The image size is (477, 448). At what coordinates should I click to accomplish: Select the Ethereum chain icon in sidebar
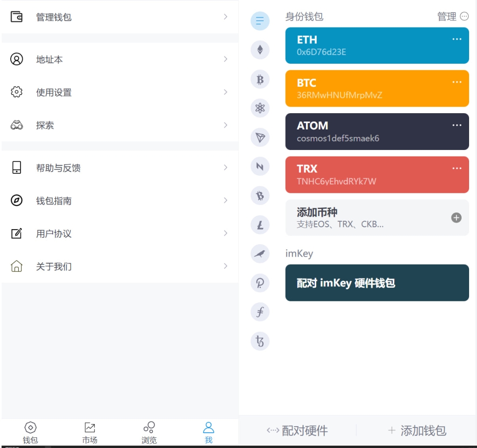260,50
